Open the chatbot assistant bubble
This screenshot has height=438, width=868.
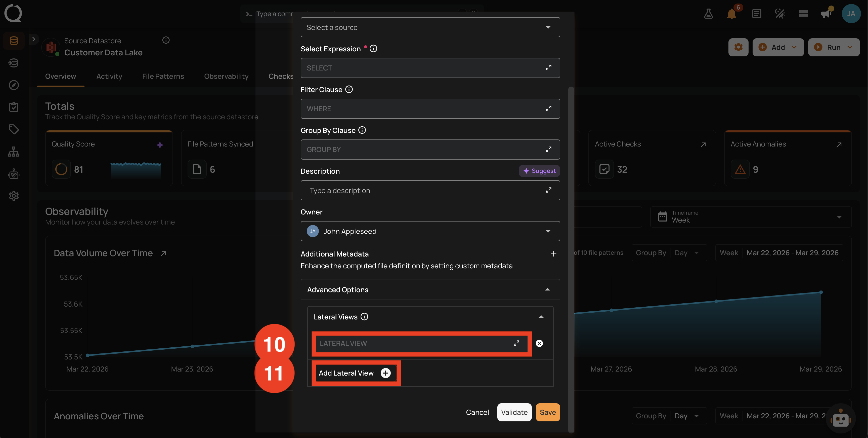click(x=840, y=419)
